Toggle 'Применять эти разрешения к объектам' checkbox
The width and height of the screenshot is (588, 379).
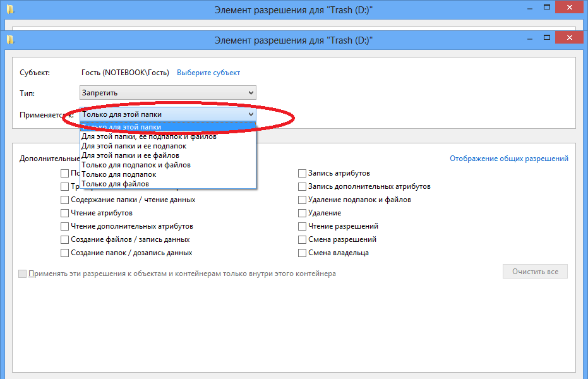tap(23, 274)
